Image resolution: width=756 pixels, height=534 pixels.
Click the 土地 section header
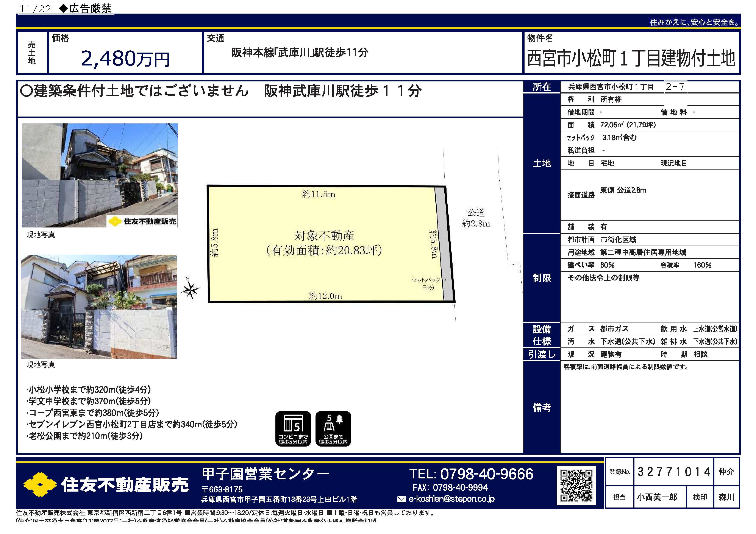coord(542,163)
